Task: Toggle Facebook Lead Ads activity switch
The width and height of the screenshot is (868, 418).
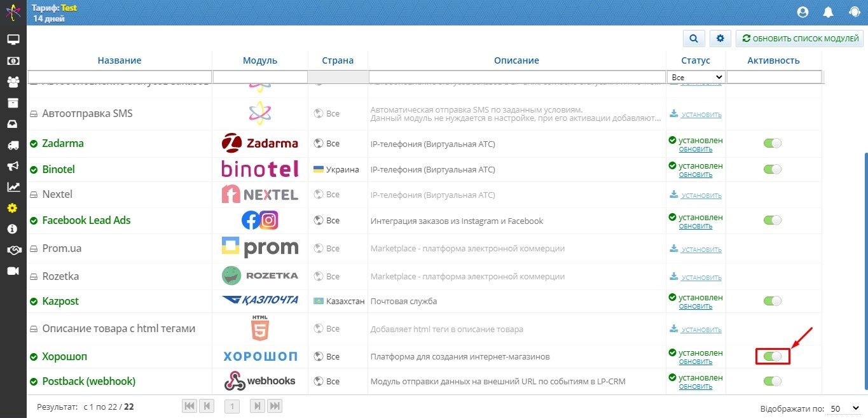Action: 773,220
